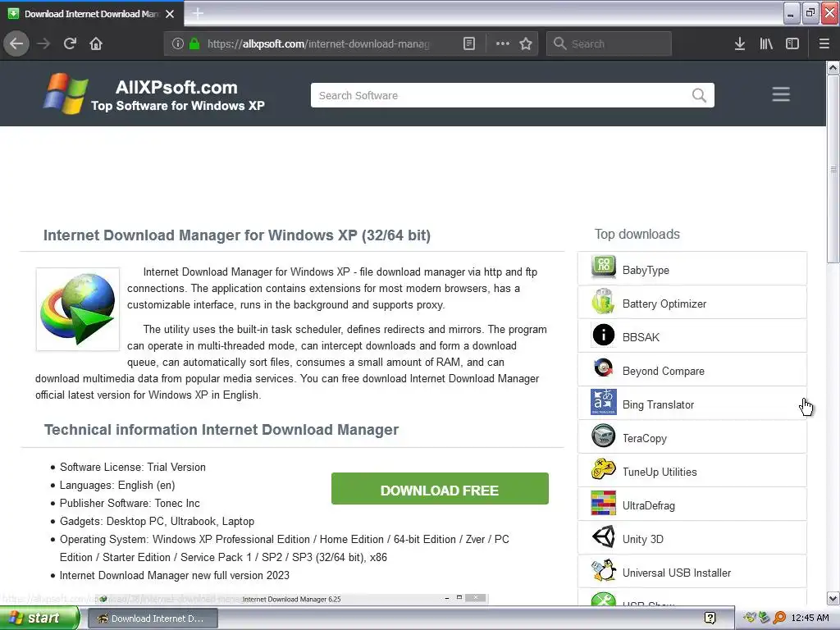Open the TeraCopy link
840x630 pixels.
(x=645, y=439)
